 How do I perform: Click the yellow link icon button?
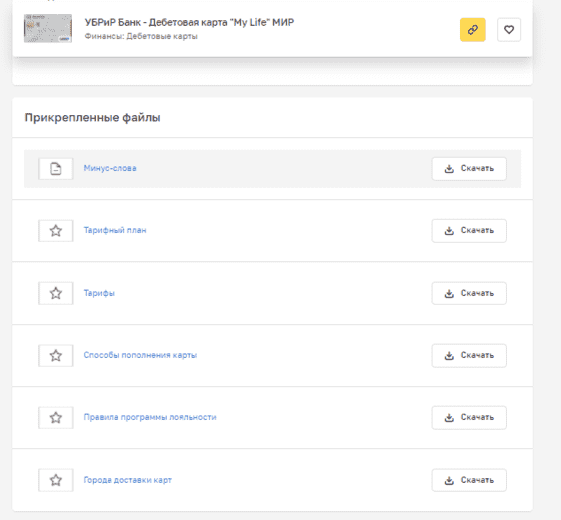pos(473,30)
